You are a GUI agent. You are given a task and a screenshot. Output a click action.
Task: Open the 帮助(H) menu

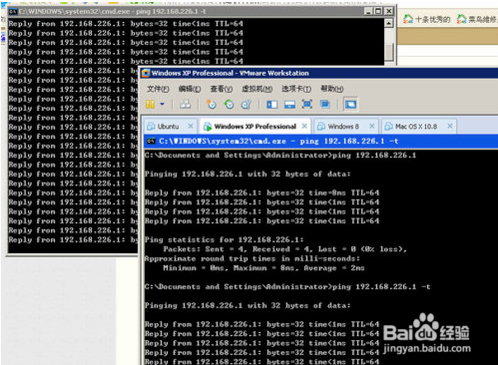[332, 89]
